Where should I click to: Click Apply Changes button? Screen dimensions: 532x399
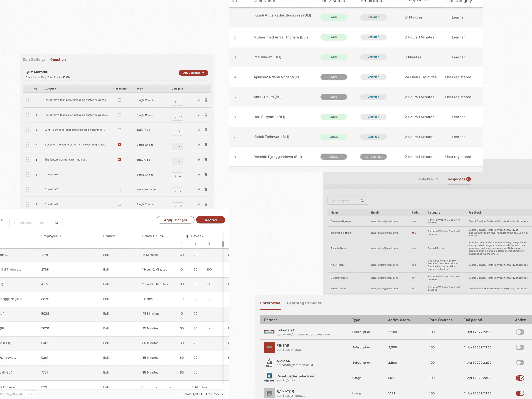tap(175, 220)
